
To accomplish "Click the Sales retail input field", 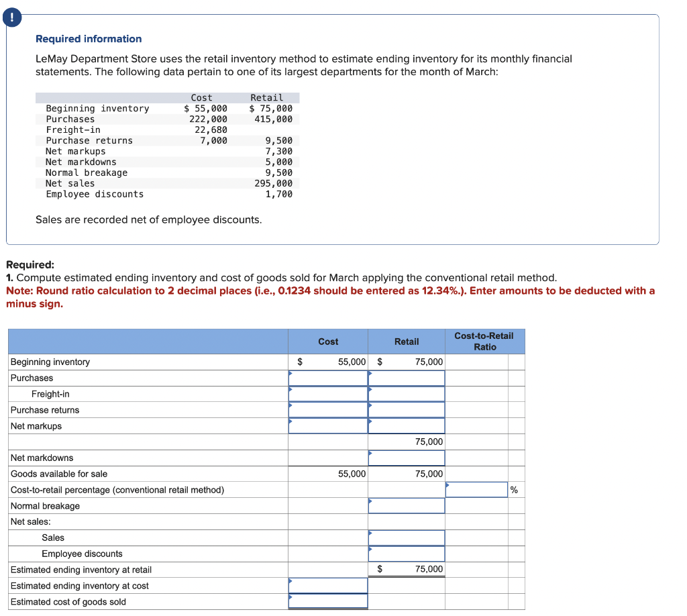I will [x=406, y=537].
